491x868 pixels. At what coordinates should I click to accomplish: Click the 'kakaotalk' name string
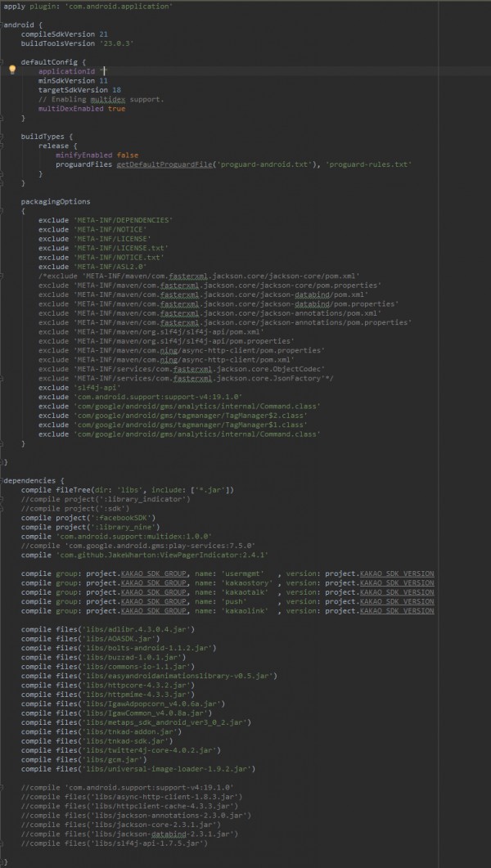[249, 592]
